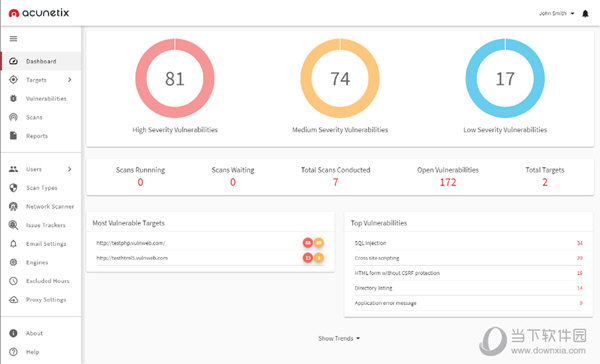Click the Email Settings bell icon
This screenshot has height=364, width=600.
pos(13,244)
